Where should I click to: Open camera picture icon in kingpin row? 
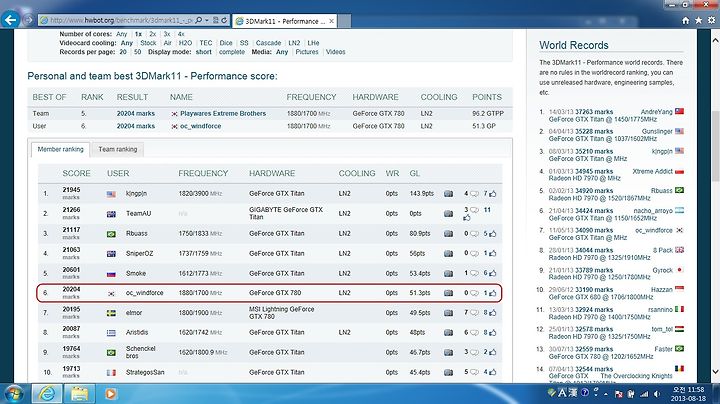coord(449,194)
